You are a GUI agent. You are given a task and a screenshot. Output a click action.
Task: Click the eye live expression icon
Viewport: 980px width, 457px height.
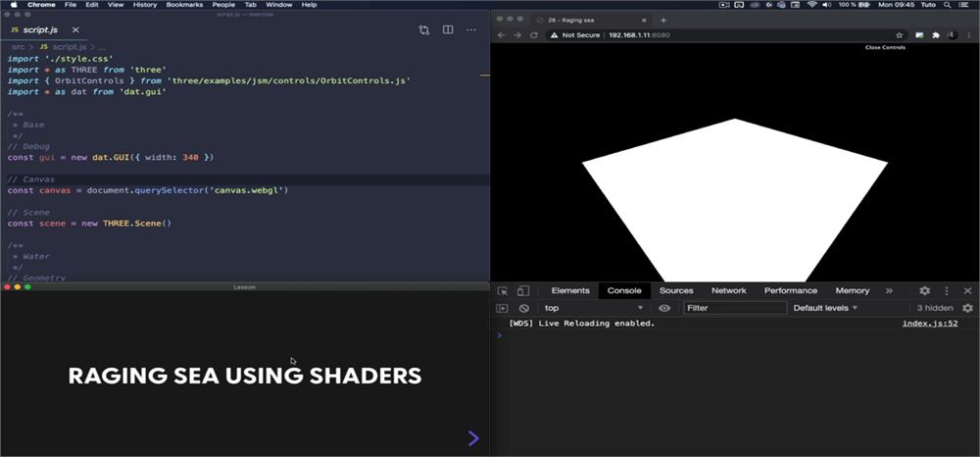[664, 308]
